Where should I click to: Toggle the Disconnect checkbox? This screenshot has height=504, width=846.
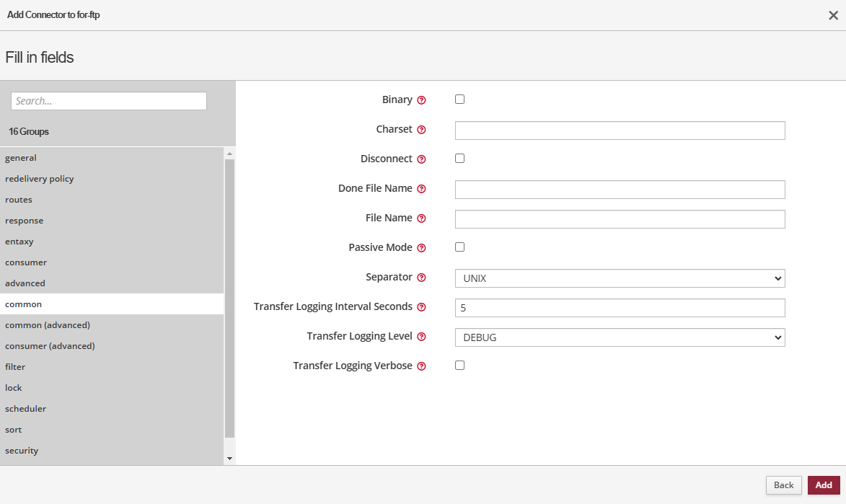[459, 159]
